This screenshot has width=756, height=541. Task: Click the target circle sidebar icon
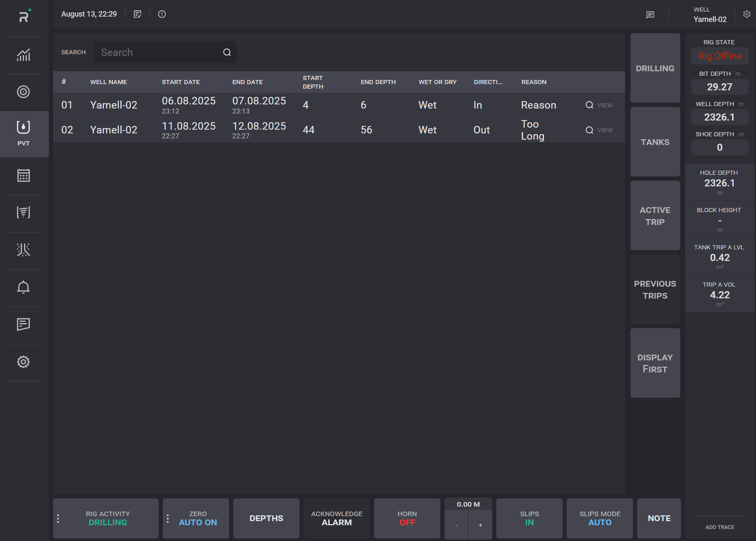coord(24,92)
